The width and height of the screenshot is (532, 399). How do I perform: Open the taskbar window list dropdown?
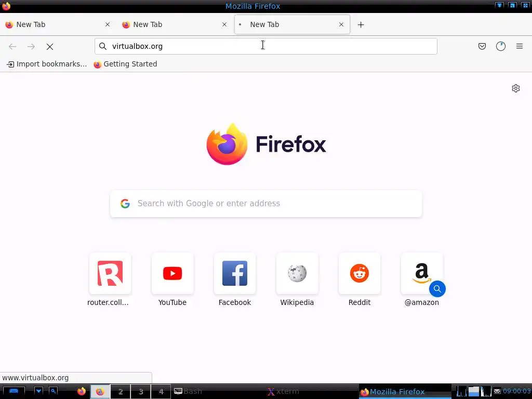[38, 391]
